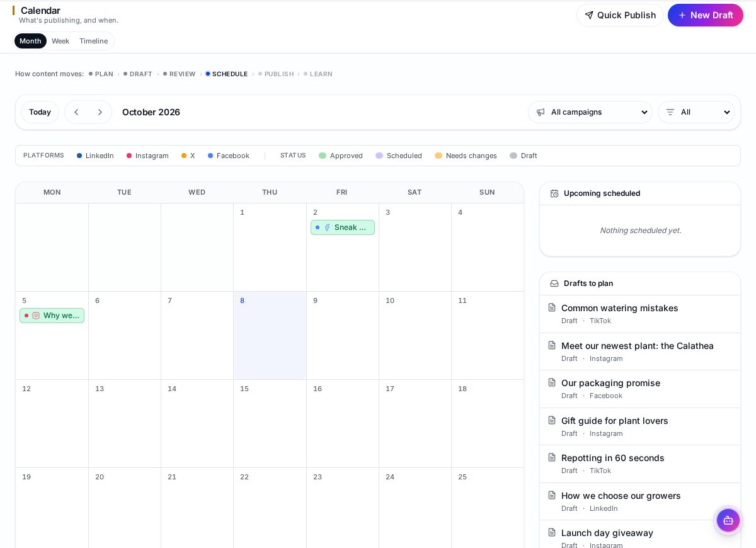Open draft How we choose our growers
The width and height of the screenshot is (756, 548).
pyautogui.click(x=640, y=501)
